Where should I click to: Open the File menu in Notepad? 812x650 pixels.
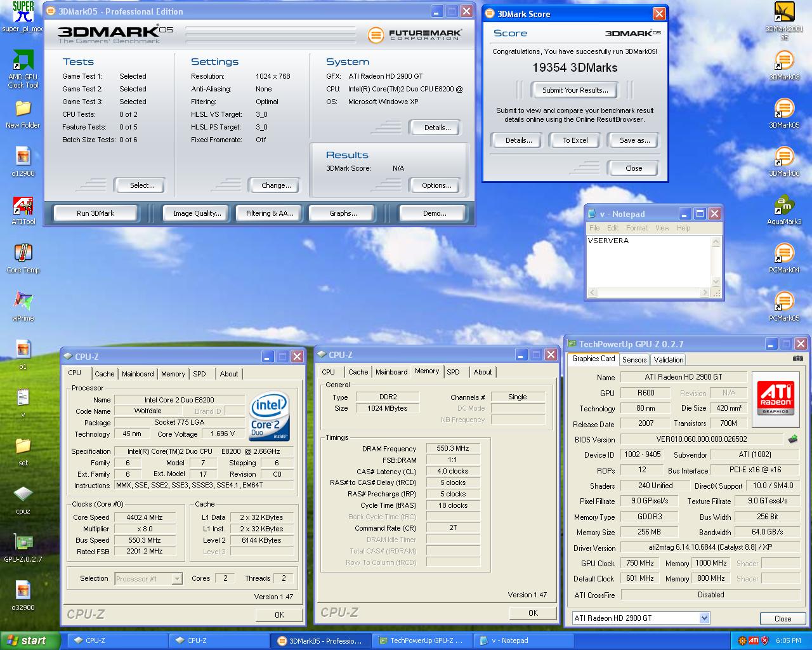pyautogui.click(x=594, y=228)
